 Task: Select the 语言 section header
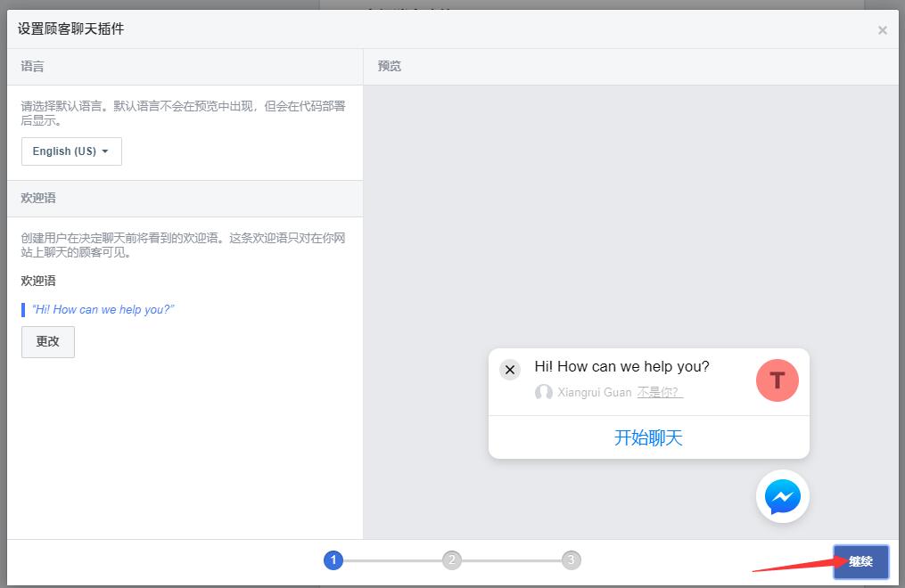pyautogui.click(x=33, y=67)
